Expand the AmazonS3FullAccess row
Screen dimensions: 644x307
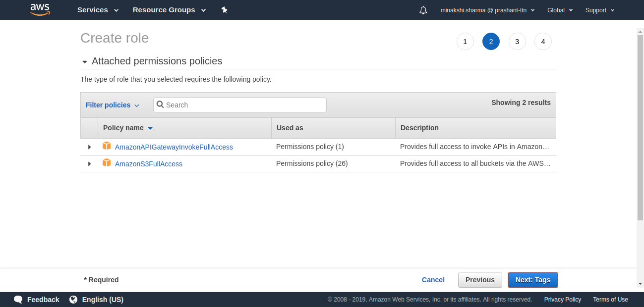coord(89,164)
